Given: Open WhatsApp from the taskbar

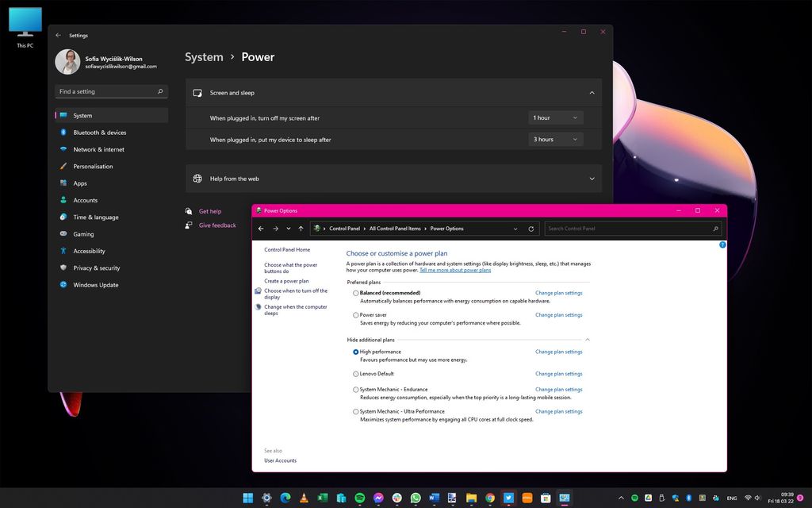Looking at the screenshot, I should pos(415,498).
